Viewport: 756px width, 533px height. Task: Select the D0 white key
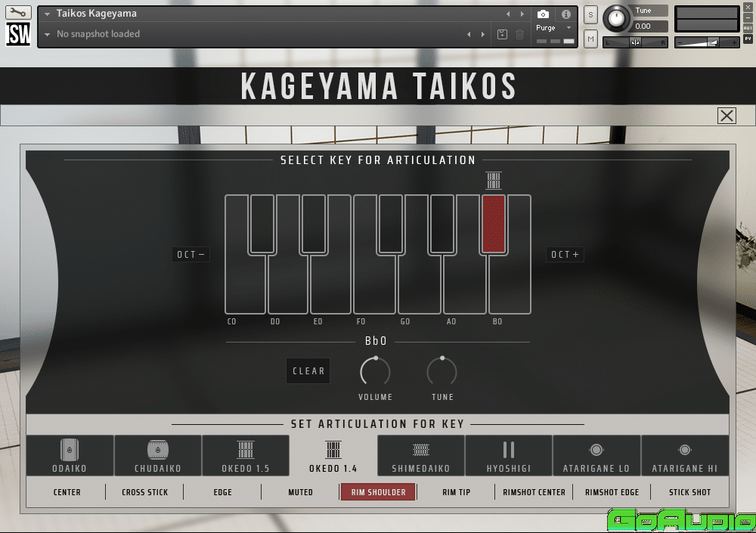[288, 284]
